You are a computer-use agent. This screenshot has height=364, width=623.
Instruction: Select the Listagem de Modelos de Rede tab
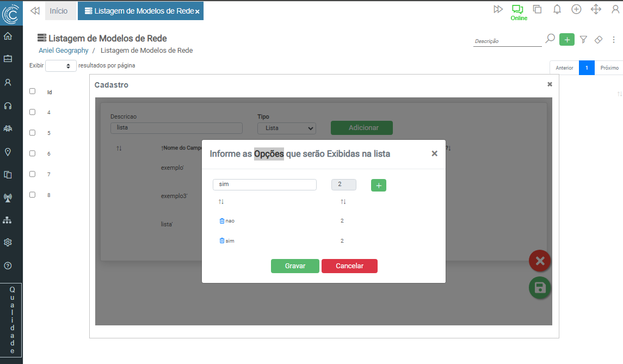[139, 11]
